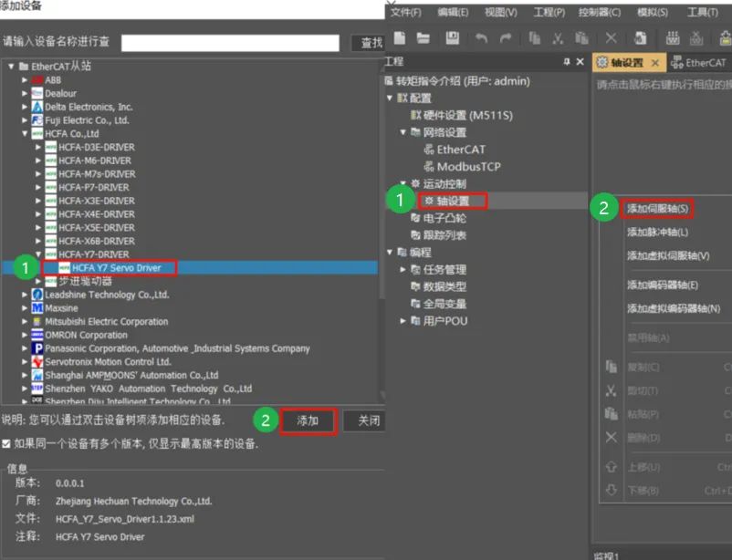Screen dimensions: 732x560
Task: Expand the OMRON Corporation node
Action: pyautogui.click(x=25, y=335)
